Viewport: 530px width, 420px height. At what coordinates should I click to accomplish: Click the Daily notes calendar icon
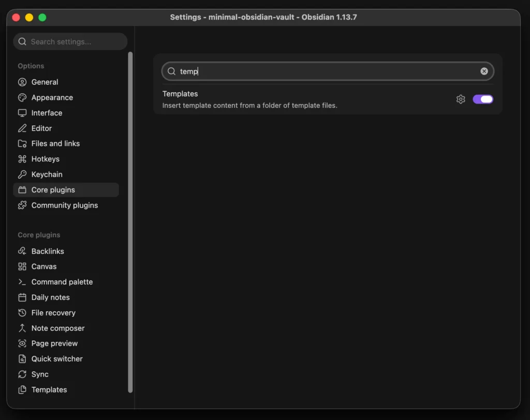click(22, 297)
